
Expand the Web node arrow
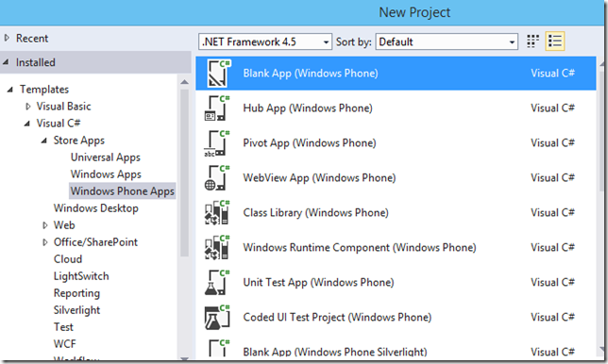(x=45, y=225)
